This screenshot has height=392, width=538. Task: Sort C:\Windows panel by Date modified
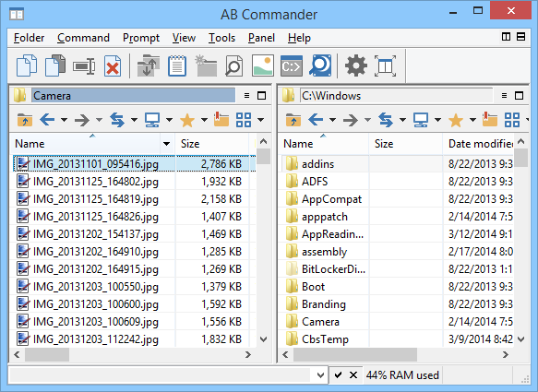point(478,144)
